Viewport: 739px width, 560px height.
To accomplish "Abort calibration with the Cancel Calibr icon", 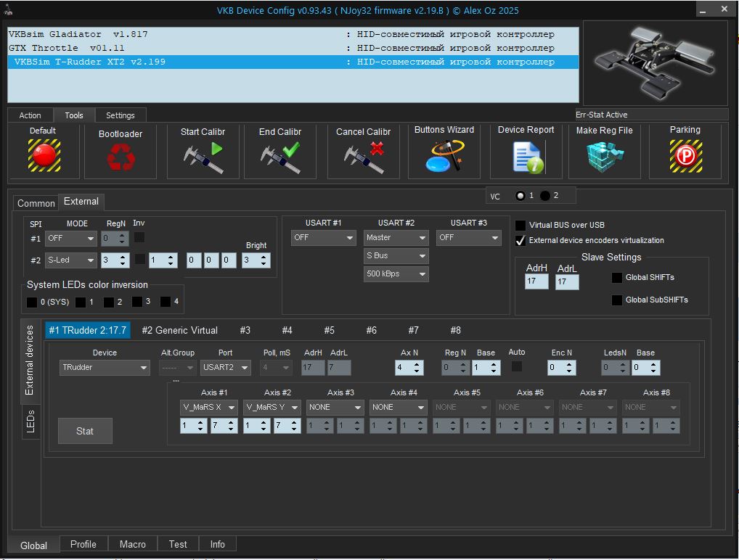I will pos(364,158).
